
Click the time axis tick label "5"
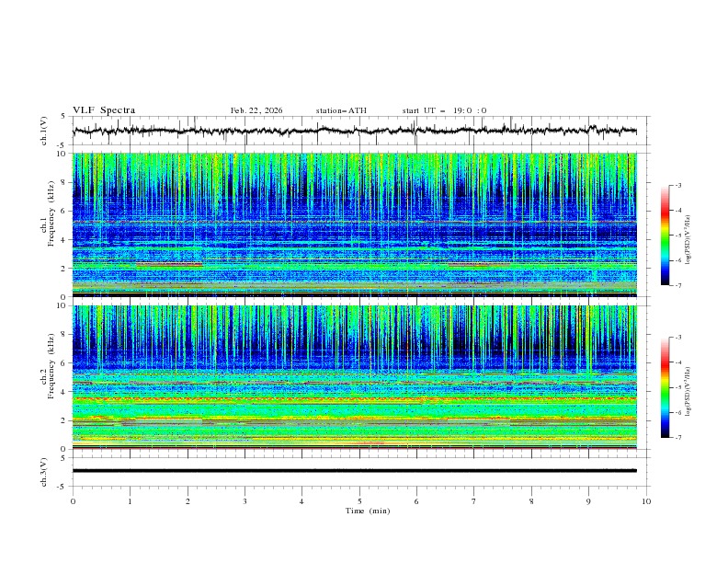pyautogui.click(x=359, y=501)
